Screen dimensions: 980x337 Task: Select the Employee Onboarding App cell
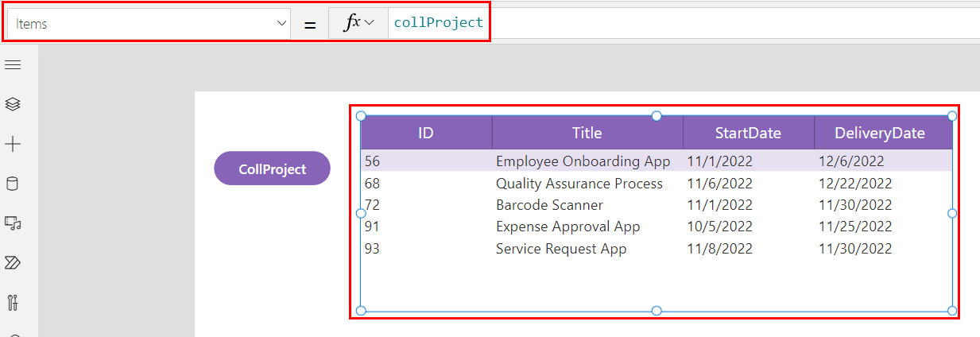[x=583, y=161]
